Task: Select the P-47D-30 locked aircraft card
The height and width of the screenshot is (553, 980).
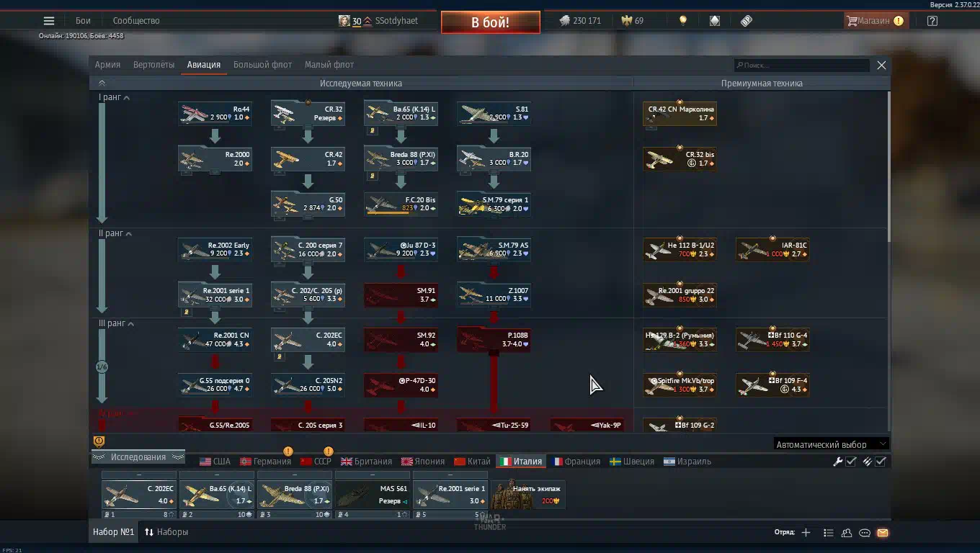Action: [x=401, y=385]
